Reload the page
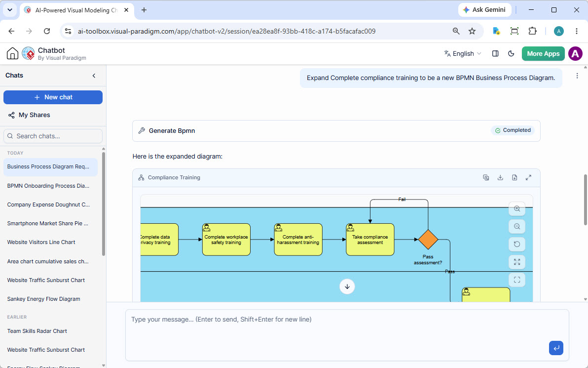This screenshot has height=368, width=588. tap(47, 31)
